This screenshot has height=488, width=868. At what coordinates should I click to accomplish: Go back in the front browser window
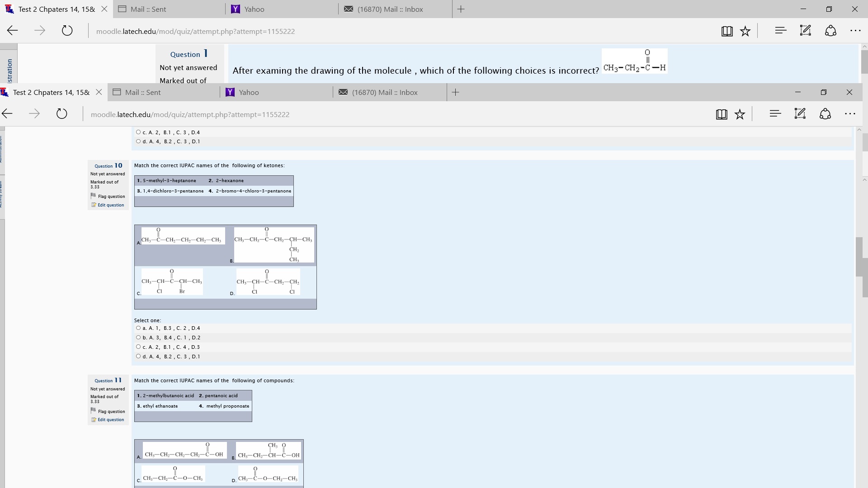click(7, 114)
